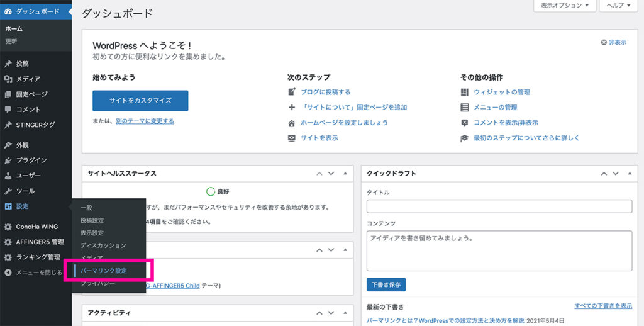This screenshot has width=644, height=326.
Task: Open draft パーマリンクとは？ link
Action: pyautogui.click(x=445, y=320)
